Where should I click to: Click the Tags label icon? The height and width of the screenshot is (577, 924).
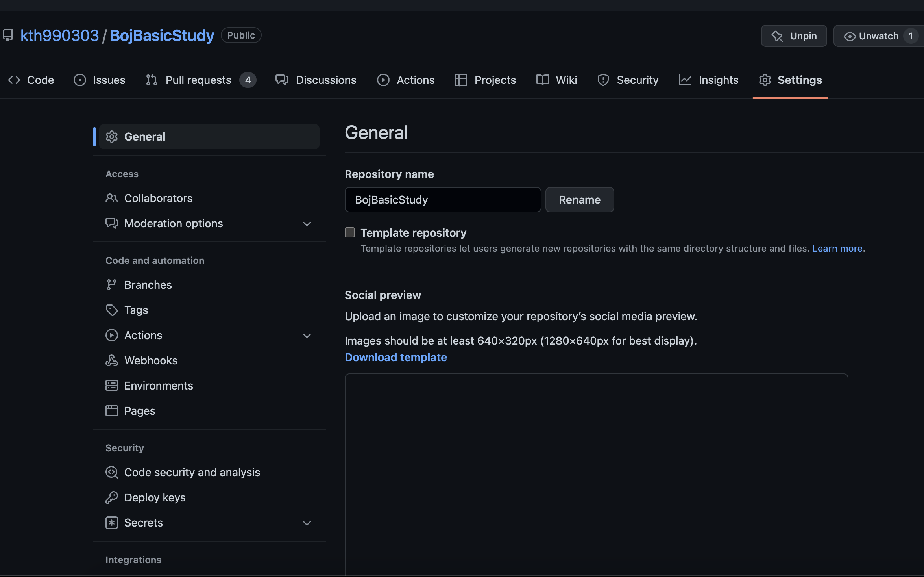tap(111, 310)
